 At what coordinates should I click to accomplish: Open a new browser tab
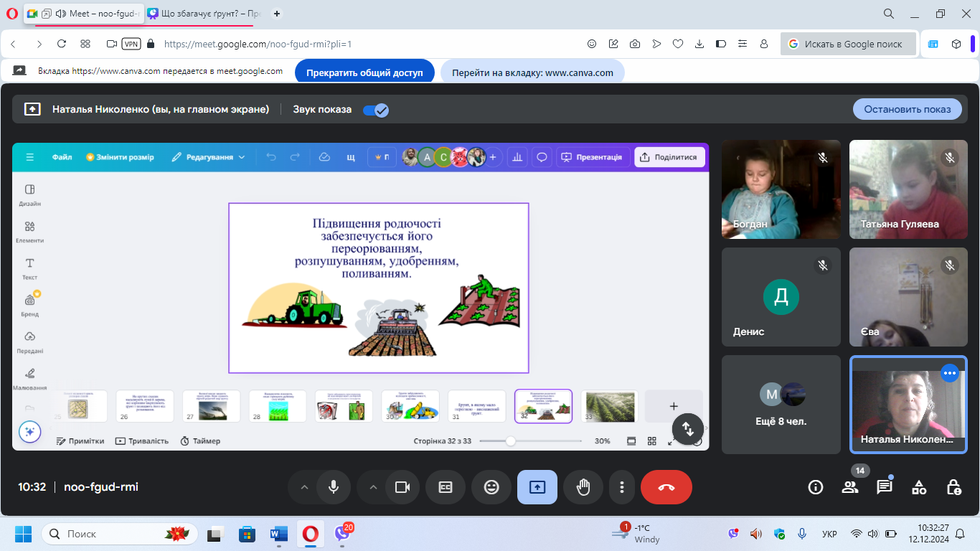[x=277, y=13]
